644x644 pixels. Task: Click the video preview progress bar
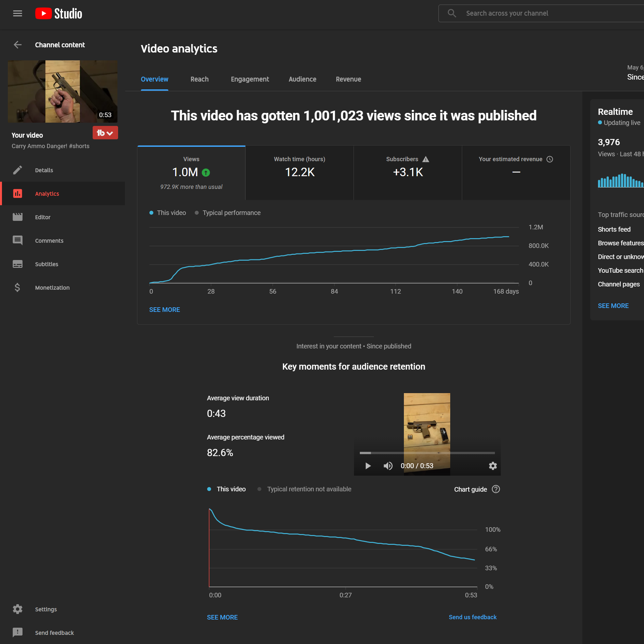coord(427,453)
